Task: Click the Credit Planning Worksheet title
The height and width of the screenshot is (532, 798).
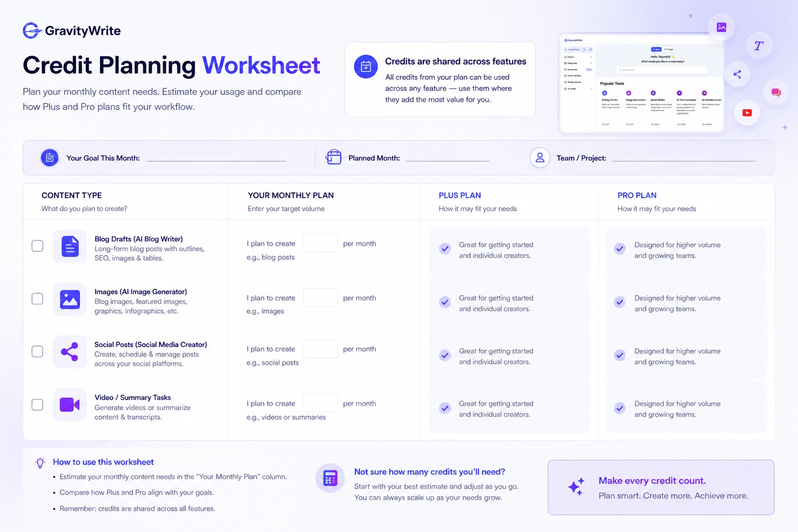Action: tap(171, 65)
